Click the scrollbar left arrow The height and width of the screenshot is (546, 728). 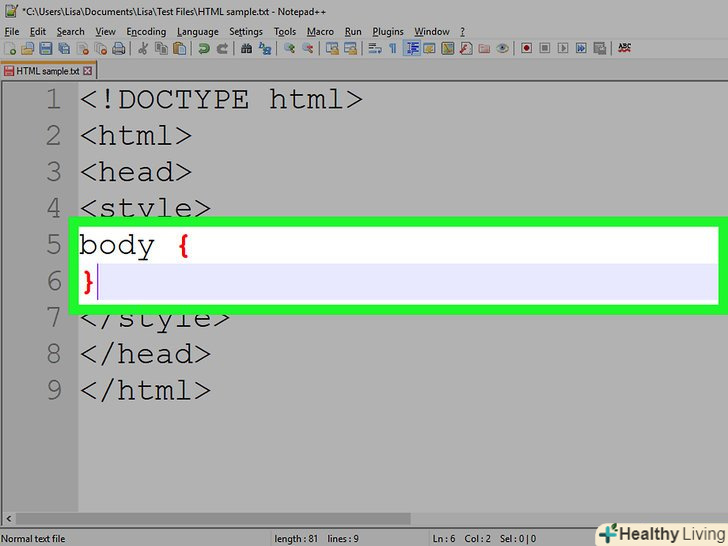pyautogui.click(x=9, y=518)
